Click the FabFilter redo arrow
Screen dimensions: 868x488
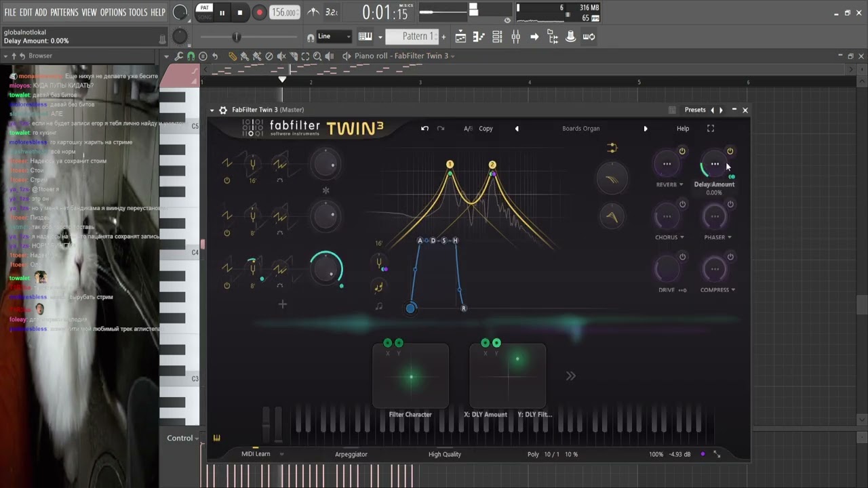pos(441,128)
